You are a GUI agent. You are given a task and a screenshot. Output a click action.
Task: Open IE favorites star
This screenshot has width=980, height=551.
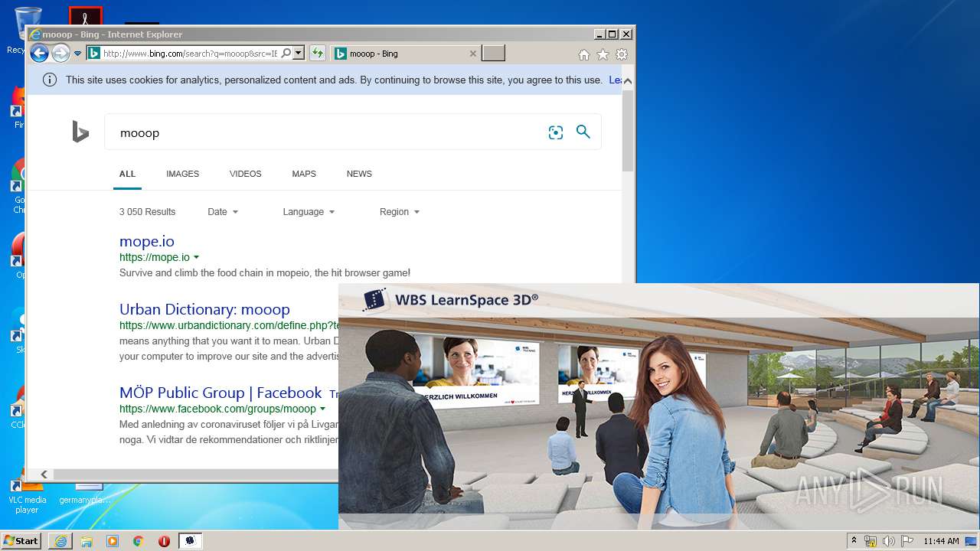click(x=603, y=54)
